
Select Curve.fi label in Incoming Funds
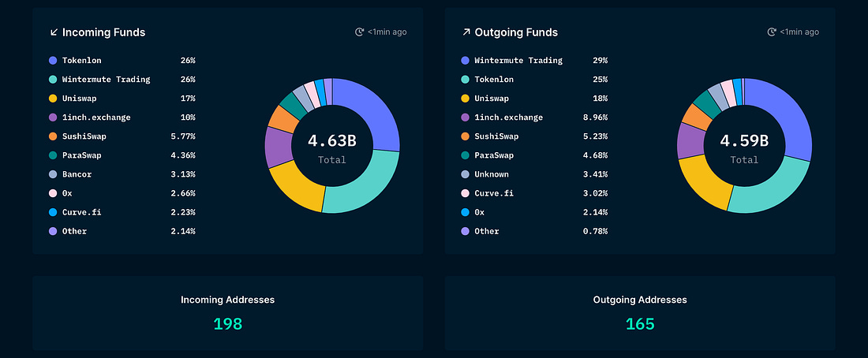(82, 212)
